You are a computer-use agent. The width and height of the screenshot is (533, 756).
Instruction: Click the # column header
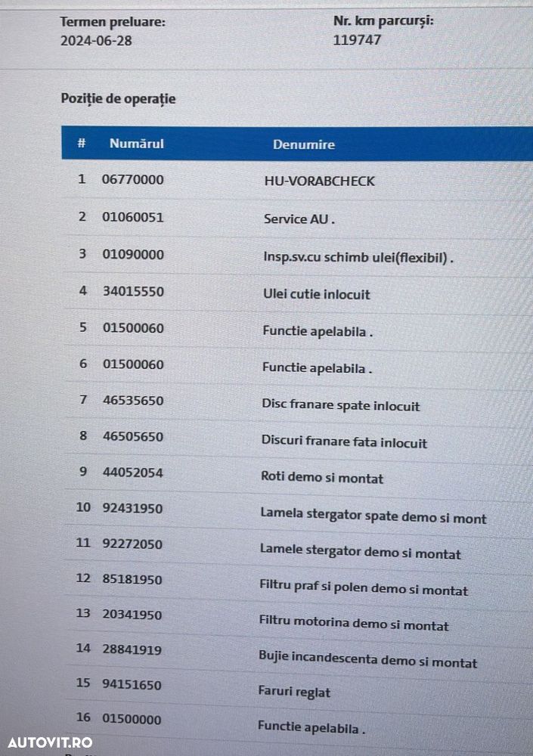click(82, 142)
